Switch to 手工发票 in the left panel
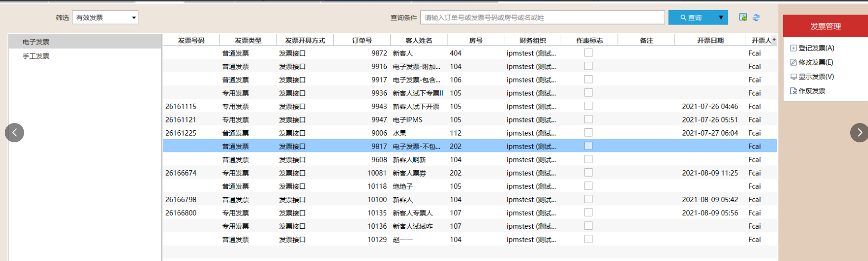 (x=36, y=56)
